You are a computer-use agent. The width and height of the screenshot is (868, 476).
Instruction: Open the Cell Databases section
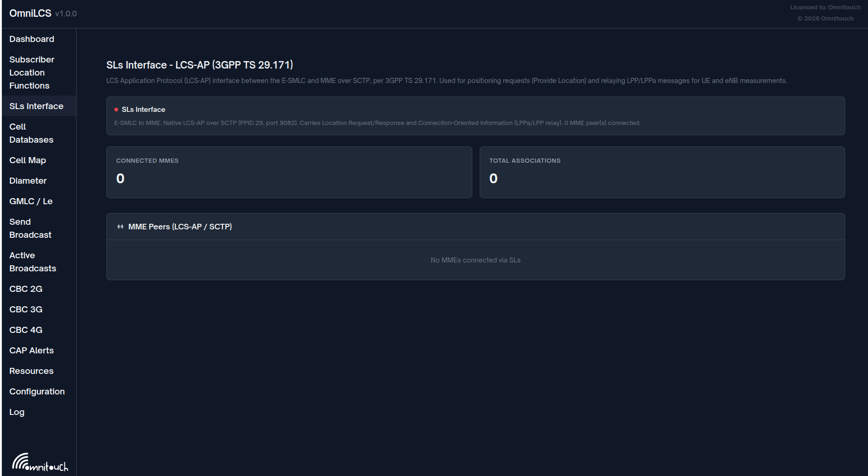[x=30, y=133]
